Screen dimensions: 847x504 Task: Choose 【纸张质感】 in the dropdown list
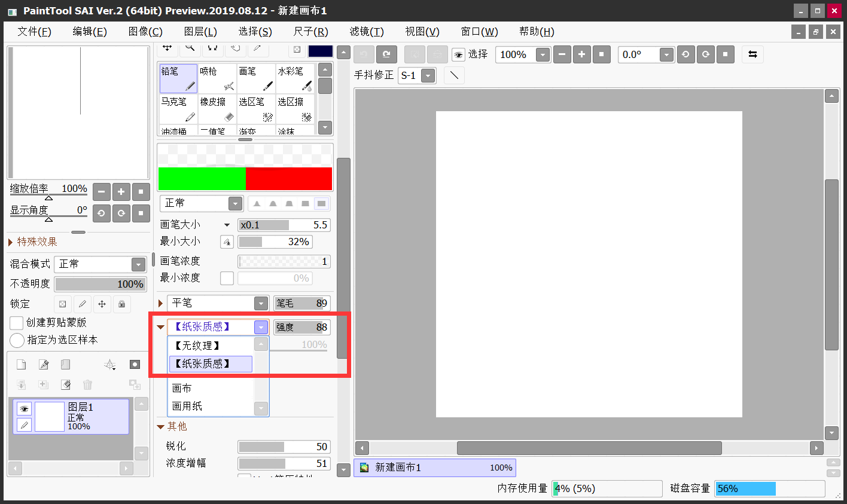[x=211, y=364]
